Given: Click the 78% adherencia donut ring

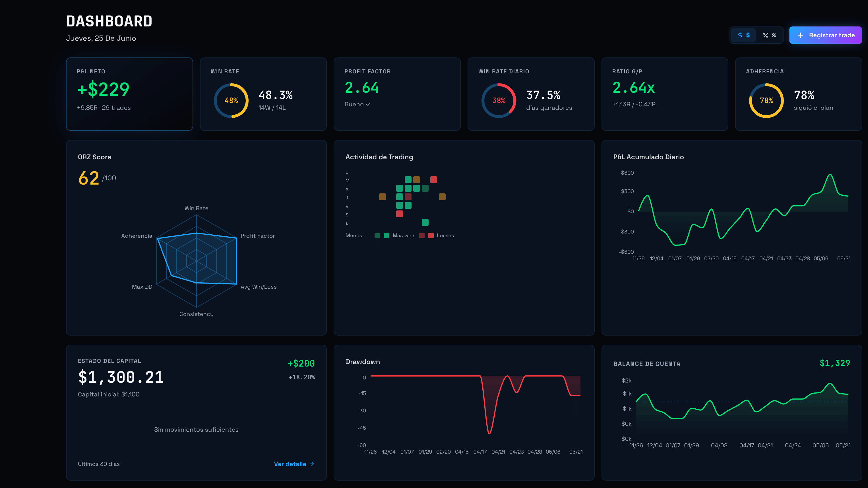Looking at the screenshot, I should pyautogui.click(x=766, y=100).
